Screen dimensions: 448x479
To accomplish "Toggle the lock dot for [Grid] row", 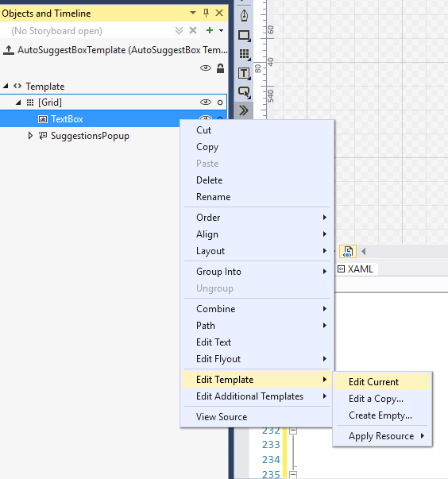I will click(x=220, y=102).
